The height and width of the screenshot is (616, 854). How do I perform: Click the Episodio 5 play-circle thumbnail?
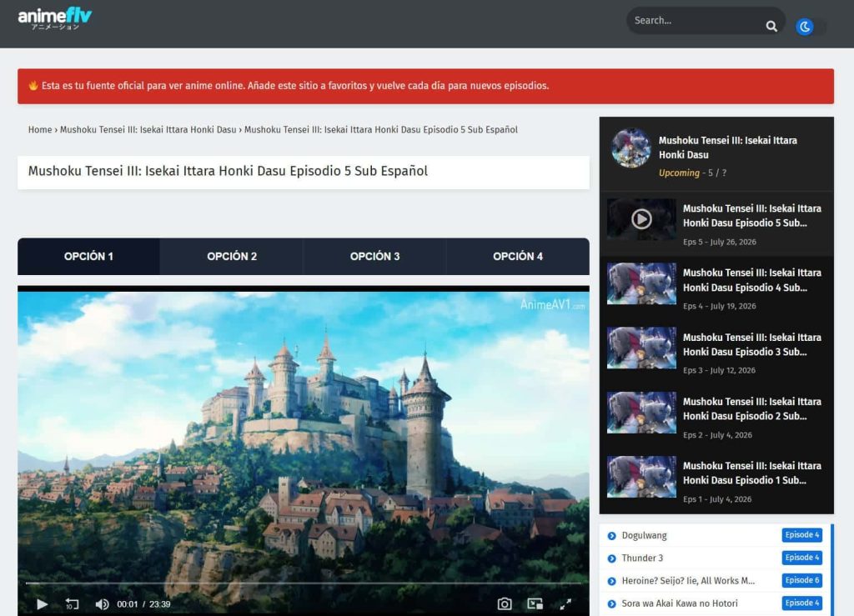(x=641, y=218)
